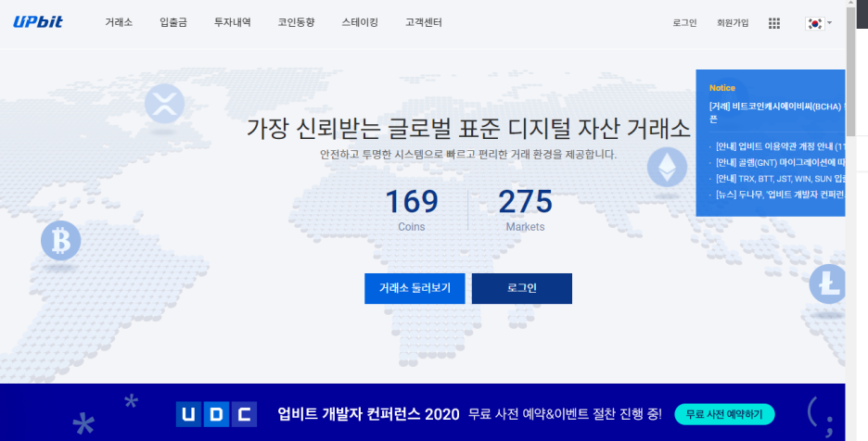868x441 pixels.
Task: Click the Notice heading
Action: [x=721, y=88]
